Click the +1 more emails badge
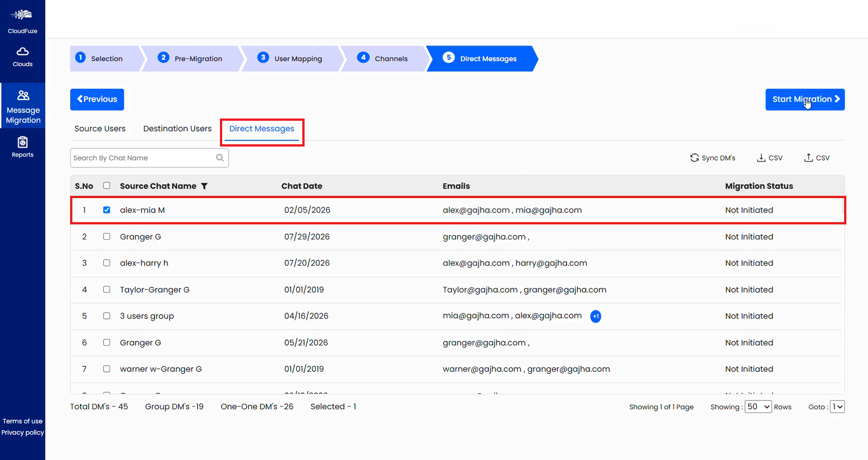Image resolution: width=868 pixels, height=460 pixels. point(596,316)
